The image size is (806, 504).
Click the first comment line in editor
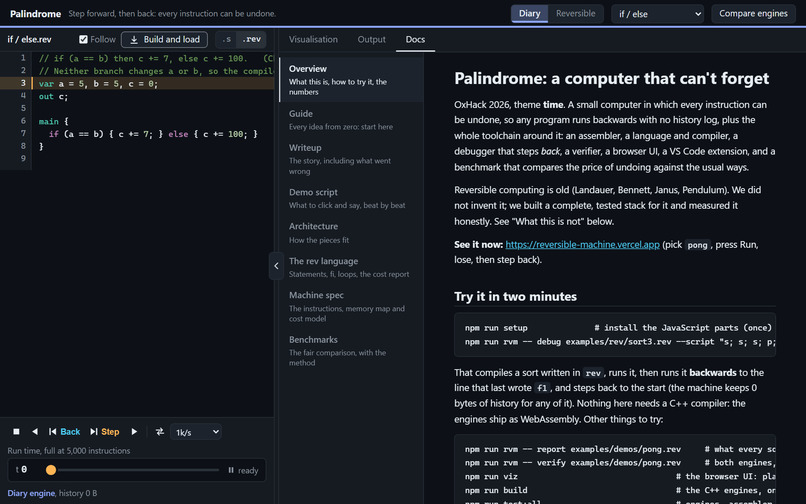pyautogui.click(x=156, y=58)
